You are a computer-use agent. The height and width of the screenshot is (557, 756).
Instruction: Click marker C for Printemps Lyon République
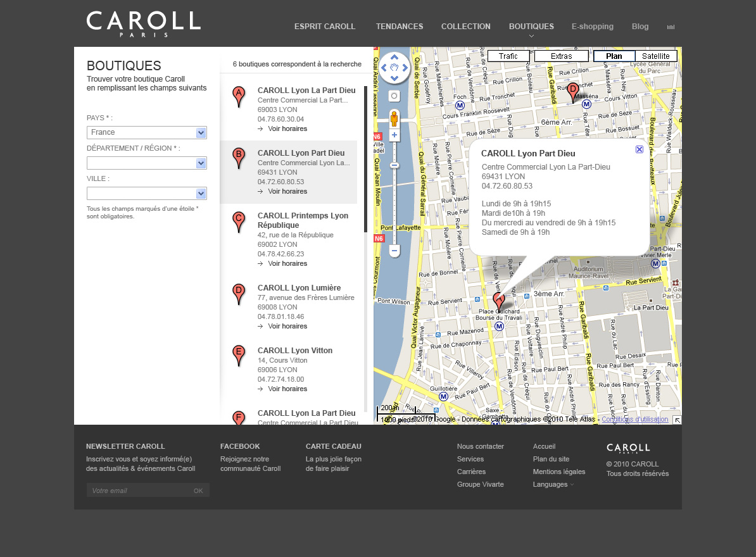click(238, 222)
